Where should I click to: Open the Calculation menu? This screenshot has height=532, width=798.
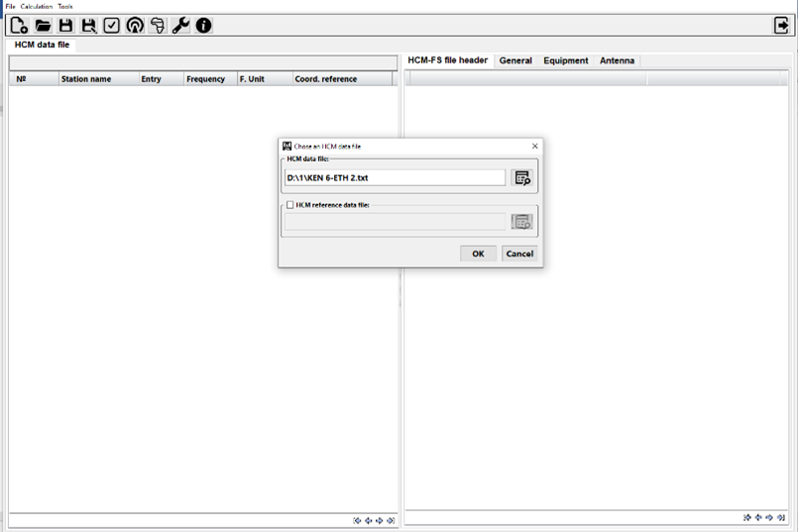coord(36,7)
